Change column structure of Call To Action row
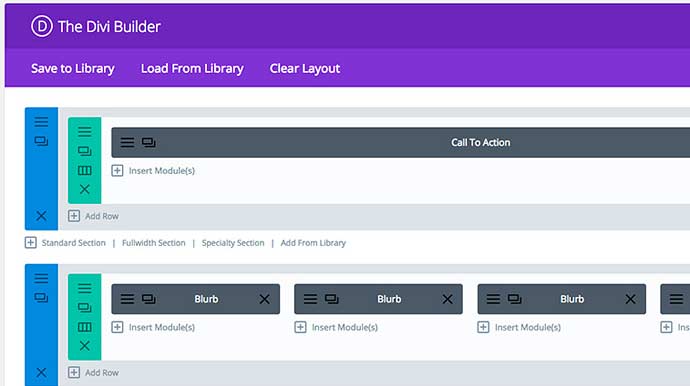Screen dimensions: 690x386 (84, 170)
